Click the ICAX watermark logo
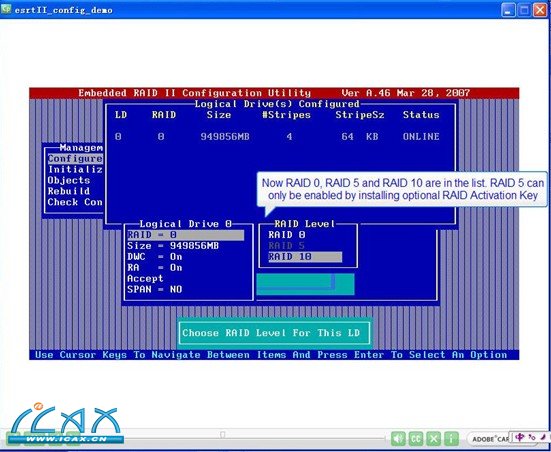The width and height of the screenshot is (551, 452). pos(65,424)
